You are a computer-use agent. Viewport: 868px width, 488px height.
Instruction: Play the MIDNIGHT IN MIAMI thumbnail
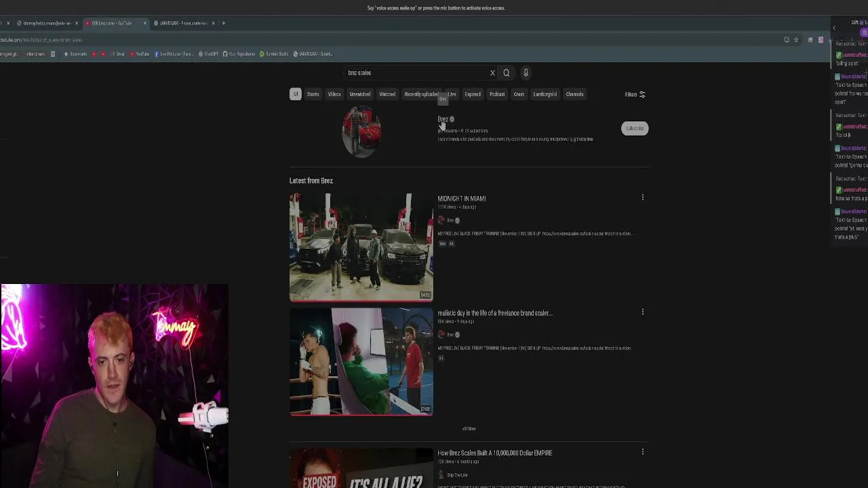[361, 247]
